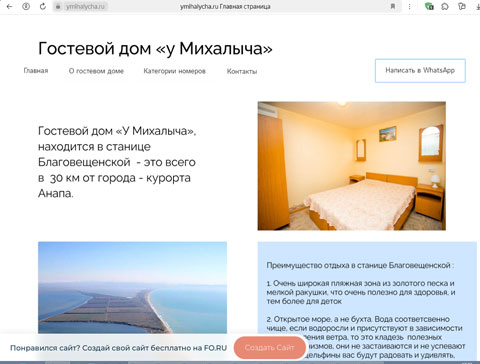The width and height of the screenshot is (480, 364).
Task: Open the three-dot browser menu
Action: click(x=410, y=6)
